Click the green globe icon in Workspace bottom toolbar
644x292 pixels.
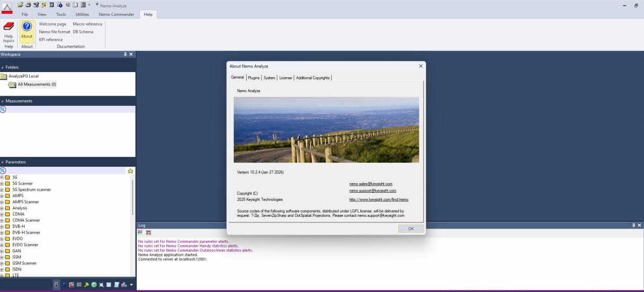94,285
